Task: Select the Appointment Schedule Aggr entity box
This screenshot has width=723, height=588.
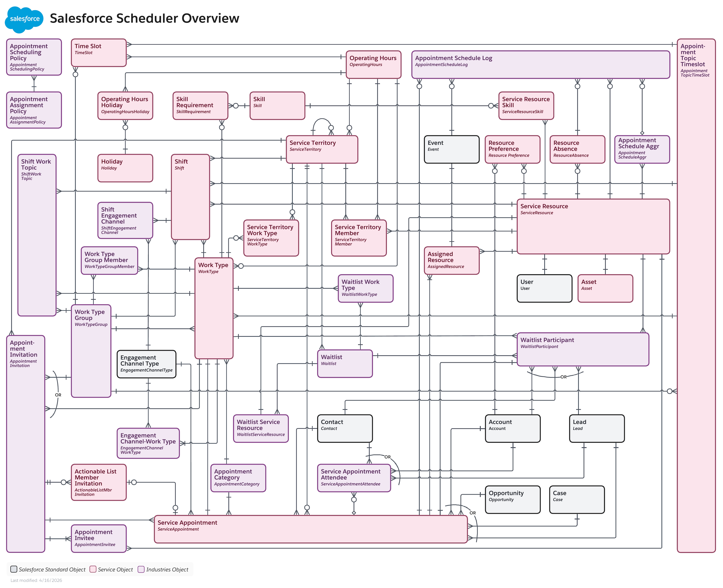Action: point(642,150)
